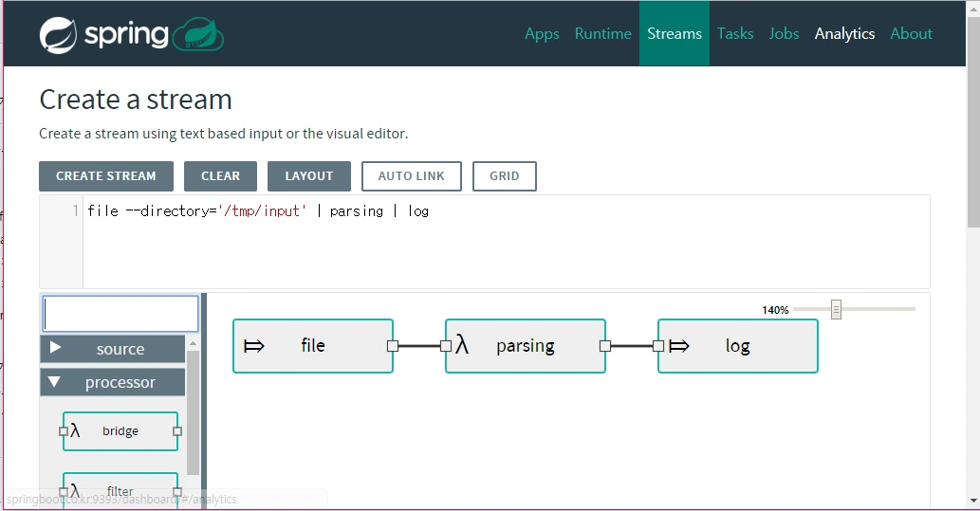
Task: Click the arrow icon on file node
Action: (253, 345)
